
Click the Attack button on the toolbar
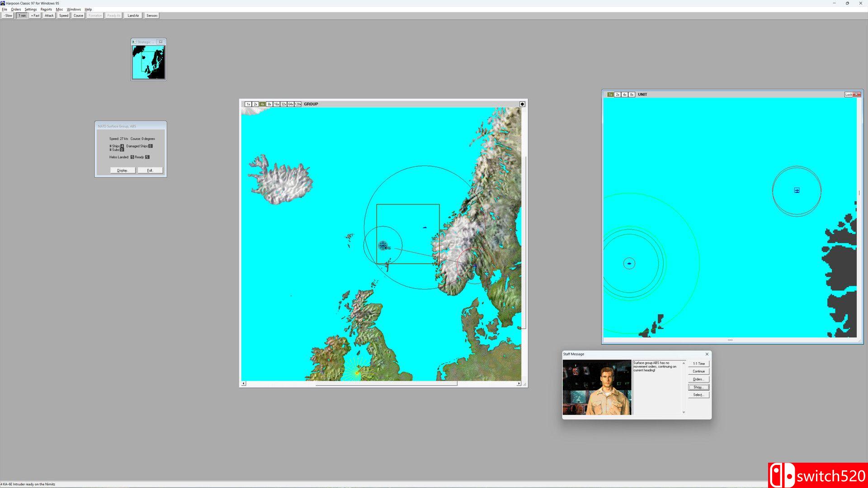pyautogui.click(x=48, y=15)
